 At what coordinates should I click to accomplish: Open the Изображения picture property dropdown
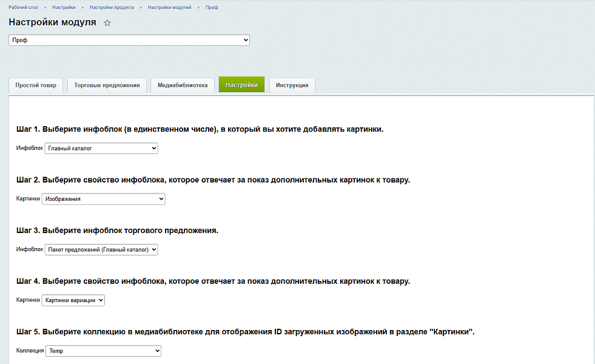103,198
